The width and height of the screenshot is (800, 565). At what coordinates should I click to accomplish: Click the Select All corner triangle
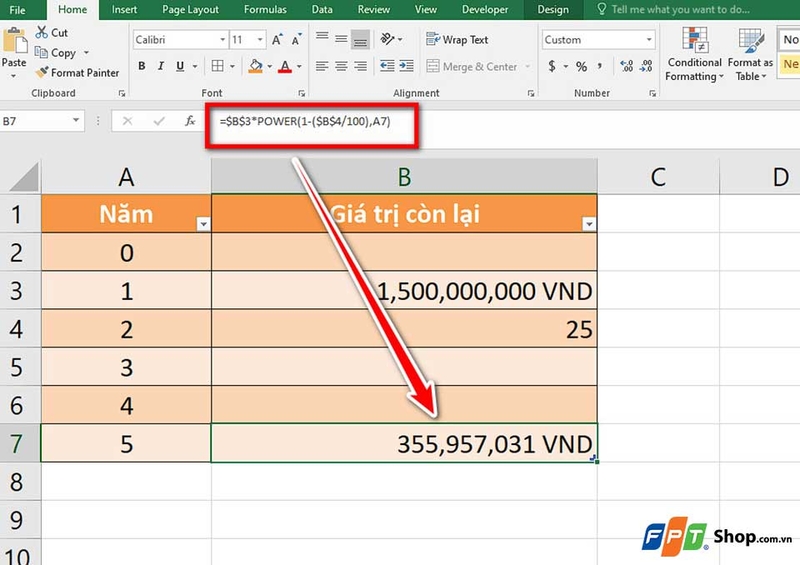23,177
